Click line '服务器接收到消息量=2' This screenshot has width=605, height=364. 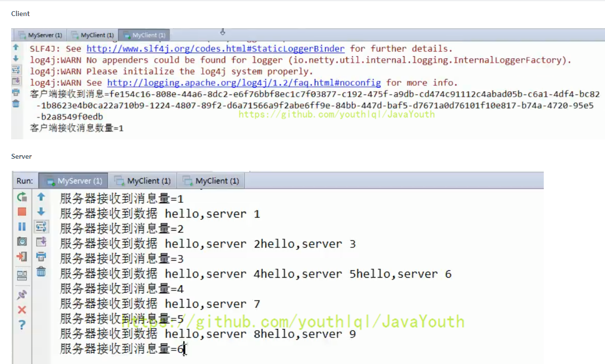(x=121, y=229)
